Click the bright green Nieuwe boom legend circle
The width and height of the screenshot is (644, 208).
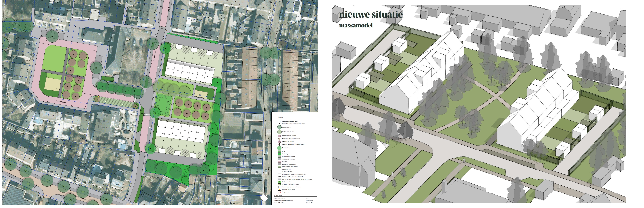pyautogui.click(x=279, y=148)
